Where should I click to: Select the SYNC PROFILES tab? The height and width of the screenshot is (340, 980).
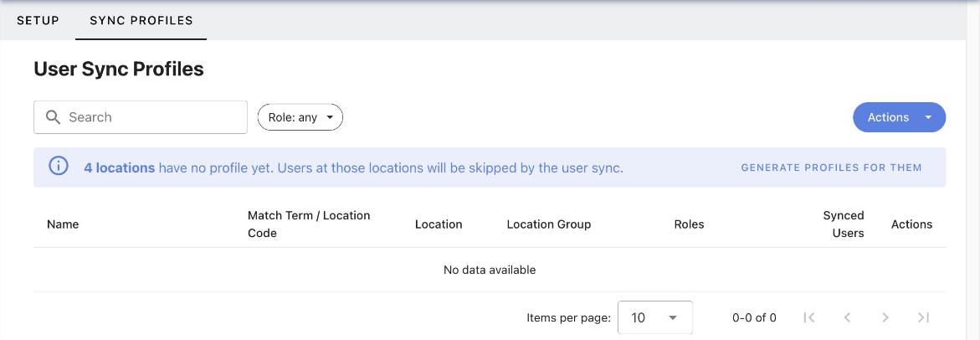(x=141, y=21)
